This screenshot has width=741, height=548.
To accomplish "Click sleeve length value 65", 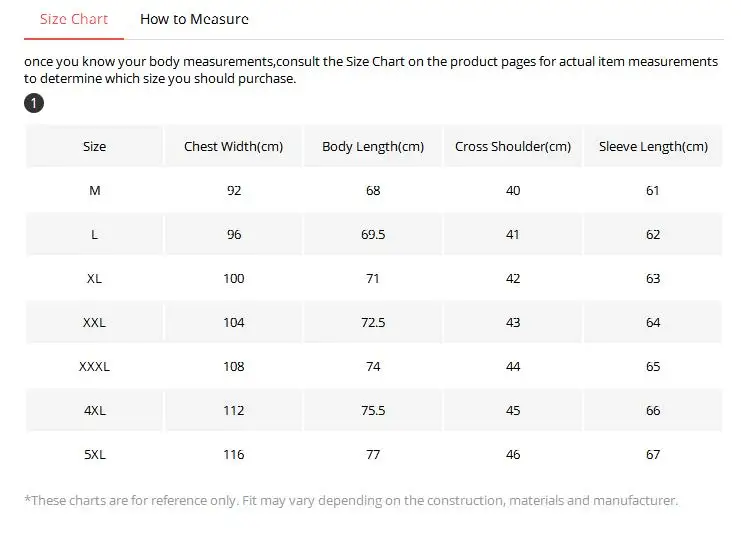I will tap(653, 366).
